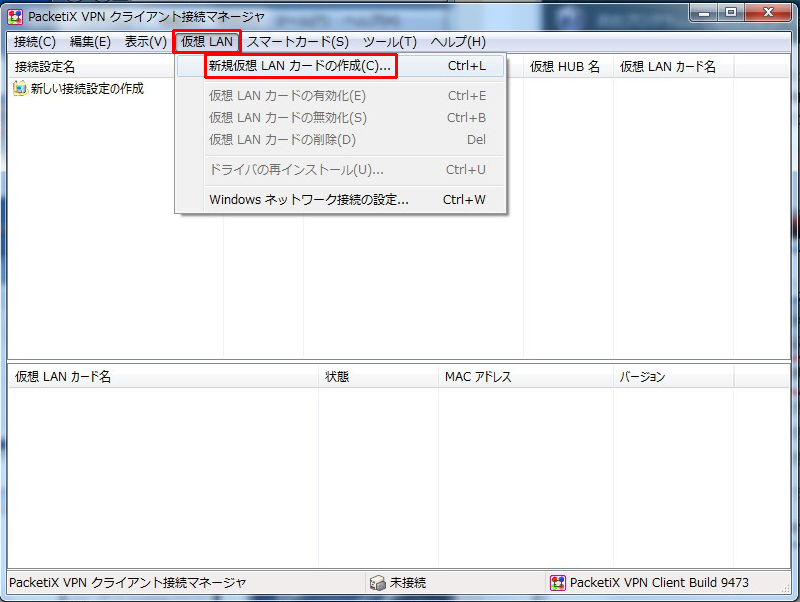Select 新しい接続設定の作成 list item

87,89
